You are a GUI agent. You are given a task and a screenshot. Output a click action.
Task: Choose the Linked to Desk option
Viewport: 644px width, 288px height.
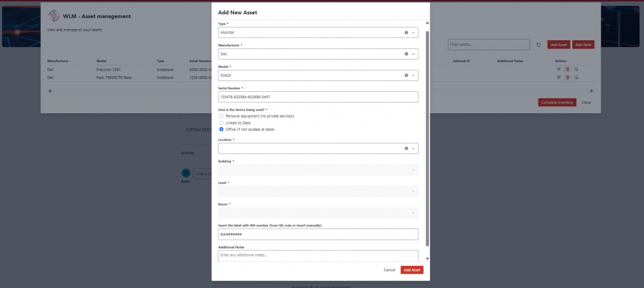point(221,123)
